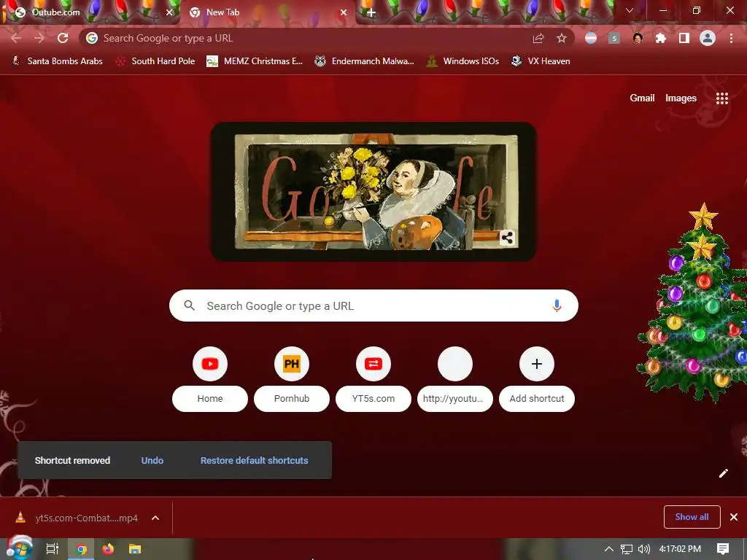This screenshot has height=560, width=747.
Task: Open the Chrome profile avatar
Action: click(x=708, y=38)
